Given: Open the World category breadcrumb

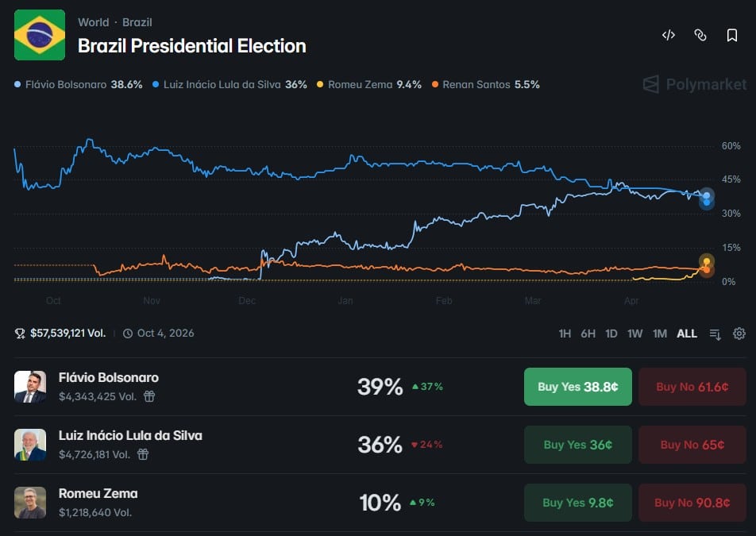Looking at the screenshot, I should click(94, 22).
